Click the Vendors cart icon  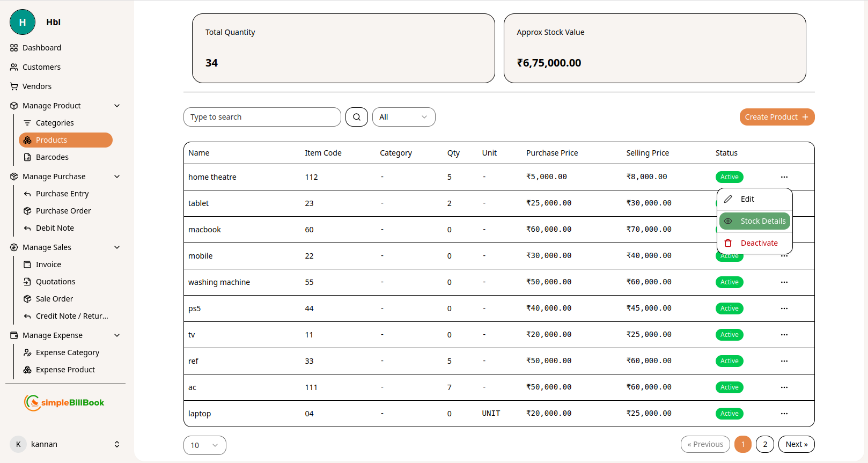(14, 86)
